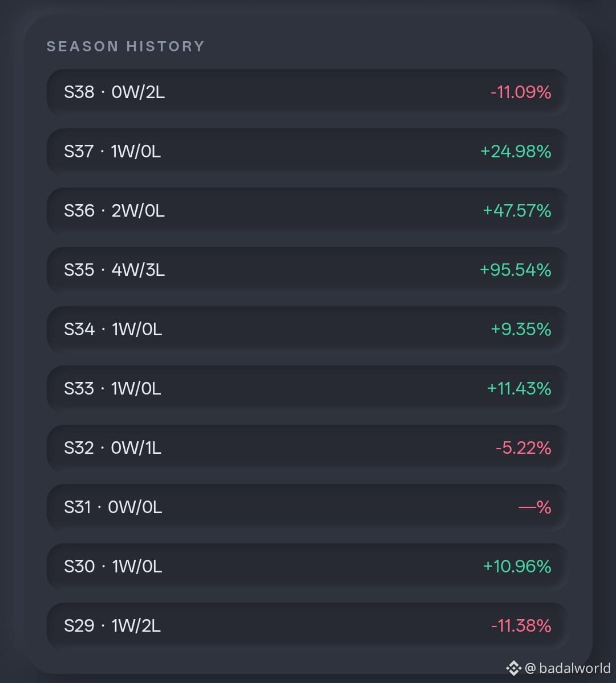Click the -11.09% result value

[x=521, y=92]
